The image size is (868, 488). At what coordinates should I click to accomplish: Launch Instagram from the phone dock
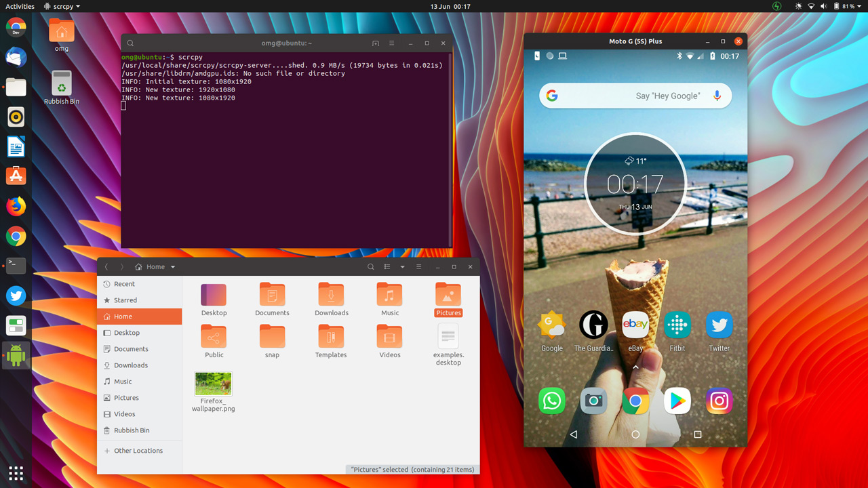tap(719, 401)
